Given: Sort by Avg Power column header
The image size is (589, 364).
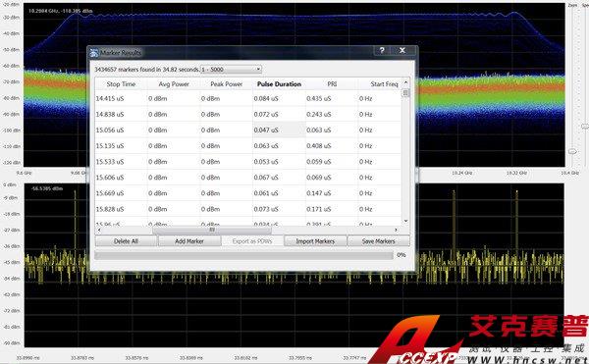Looking at the screenshot, I should click(x=174, y=84).
